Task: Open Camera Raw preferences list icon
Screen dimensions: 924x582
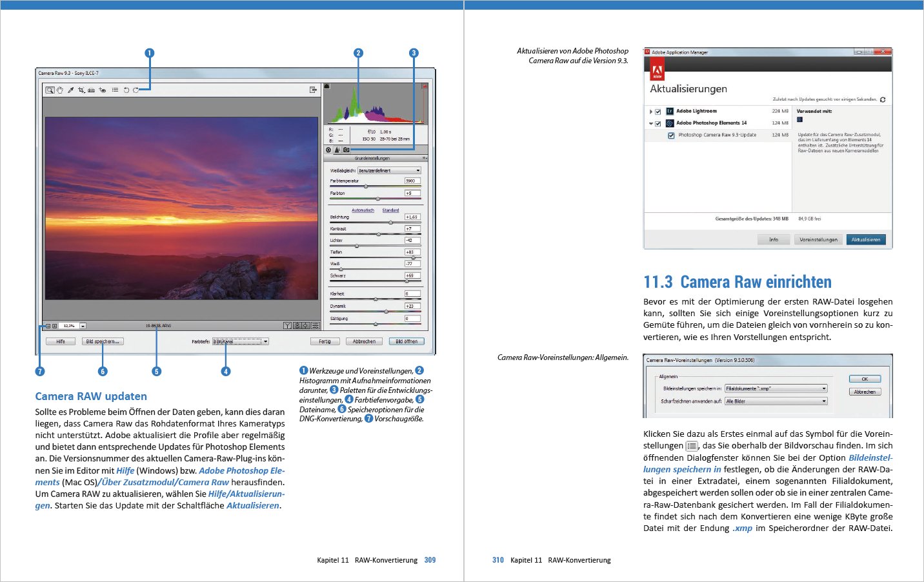Action: (115, 90)
